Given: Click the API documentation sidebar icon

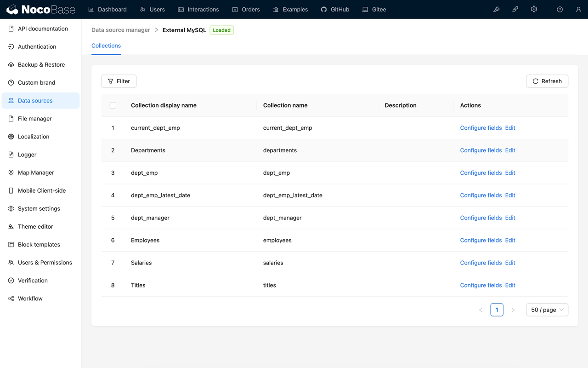Looking at the screenshot, I should pos(11,29).
